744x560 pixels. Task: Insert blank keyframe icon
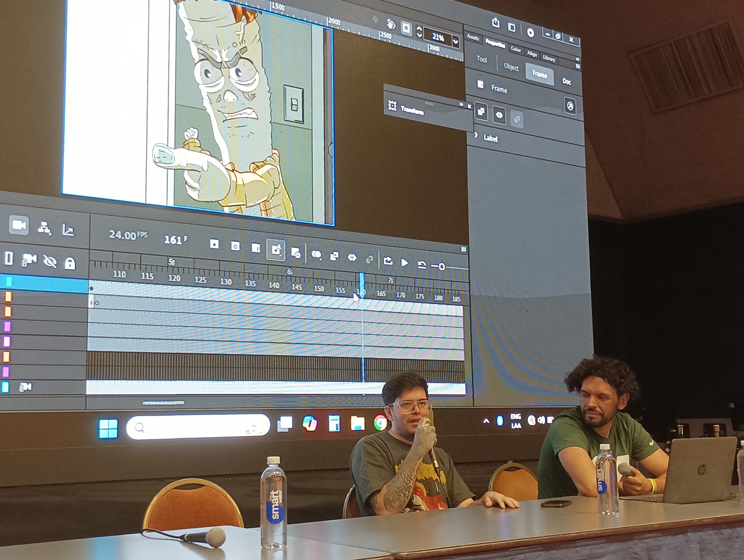[235, 246]
